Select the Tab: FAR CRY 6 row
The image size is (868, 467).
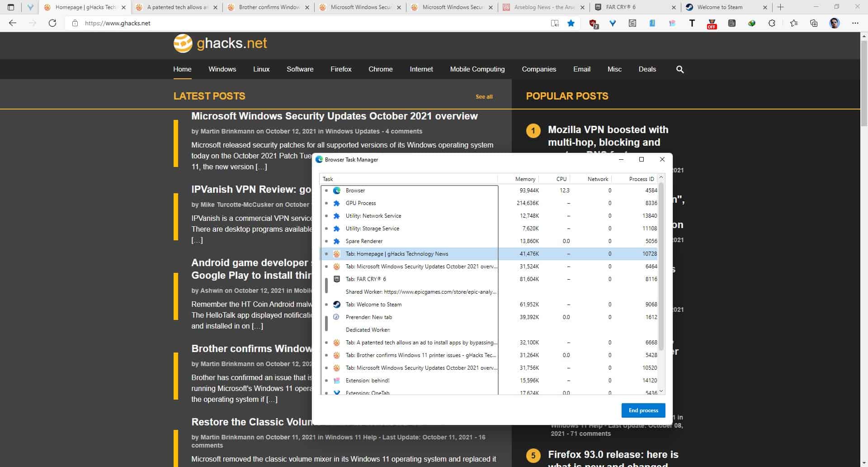pos(489,279)
